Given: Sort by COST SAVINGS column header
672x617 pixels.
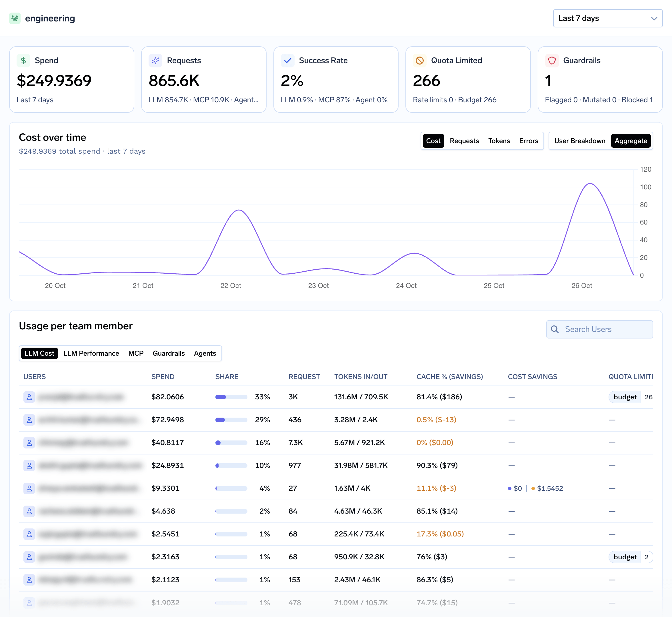Looking at the screenshot, I should pyautogui.click(x=532, y=376).
